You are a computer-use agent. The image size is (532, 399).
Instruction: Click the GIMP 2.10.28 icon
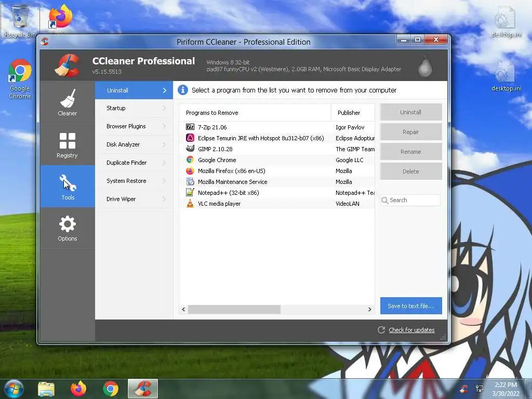190,149
